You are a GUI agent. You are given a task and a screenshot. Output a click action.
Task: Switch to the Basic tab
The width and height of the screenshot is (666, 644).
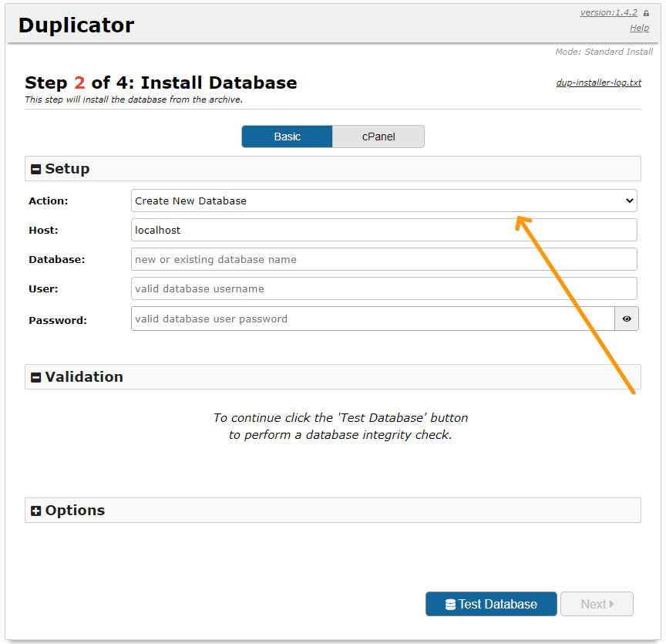[287, 137]
